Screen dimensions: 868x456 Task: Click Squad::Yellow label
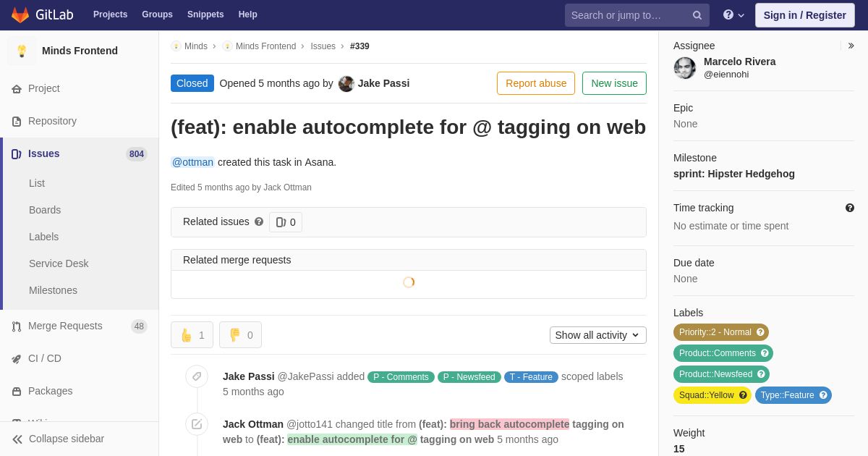[x=712, y=395]
